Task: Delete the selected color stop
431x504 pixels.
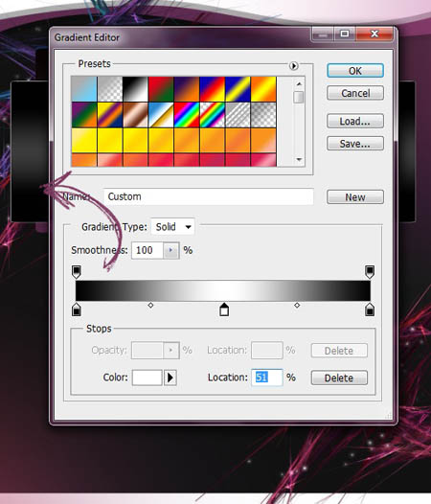Action: coord(339,378)
